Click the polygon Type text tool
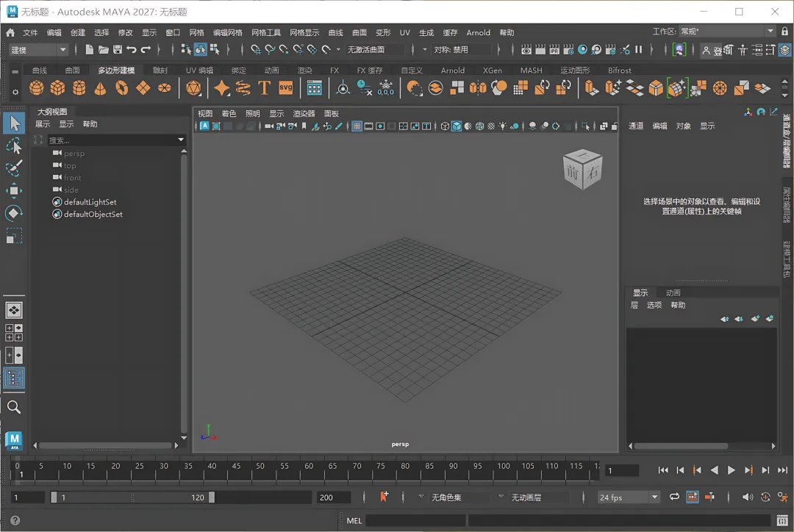Viewport: 794px width, 532px height. (264, 88)
